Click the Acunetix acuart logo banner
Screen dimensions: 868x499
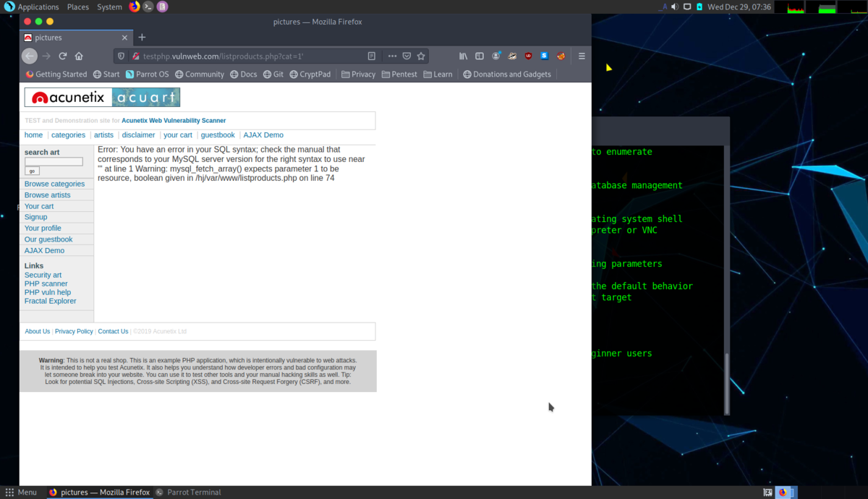pos(102,98)
